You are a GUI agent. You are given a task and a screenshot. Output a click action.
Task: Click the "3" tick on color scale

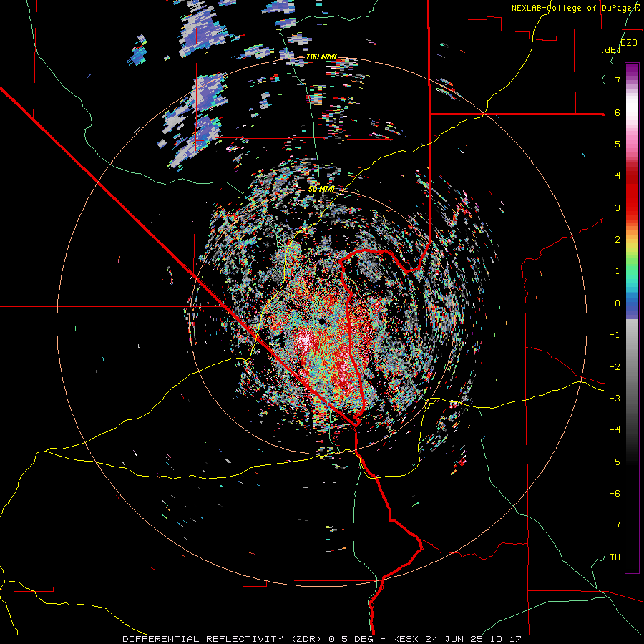618,208
